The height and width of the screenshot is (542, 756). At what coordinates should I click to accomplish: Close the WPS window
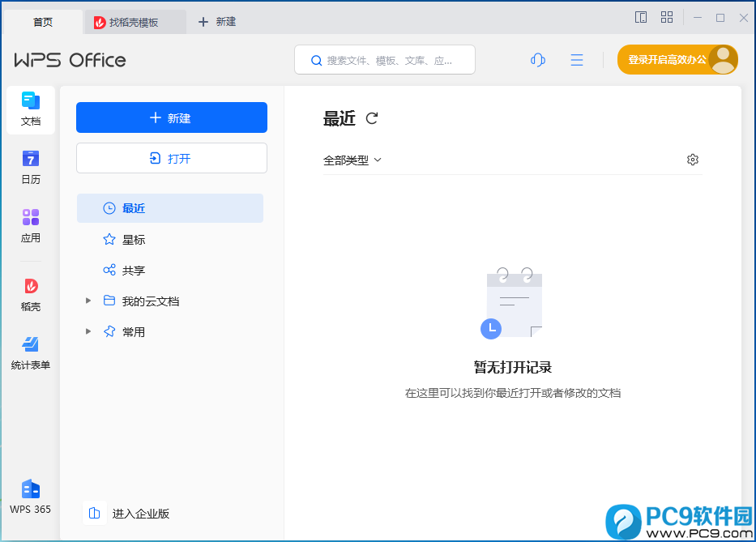point(744,18)
